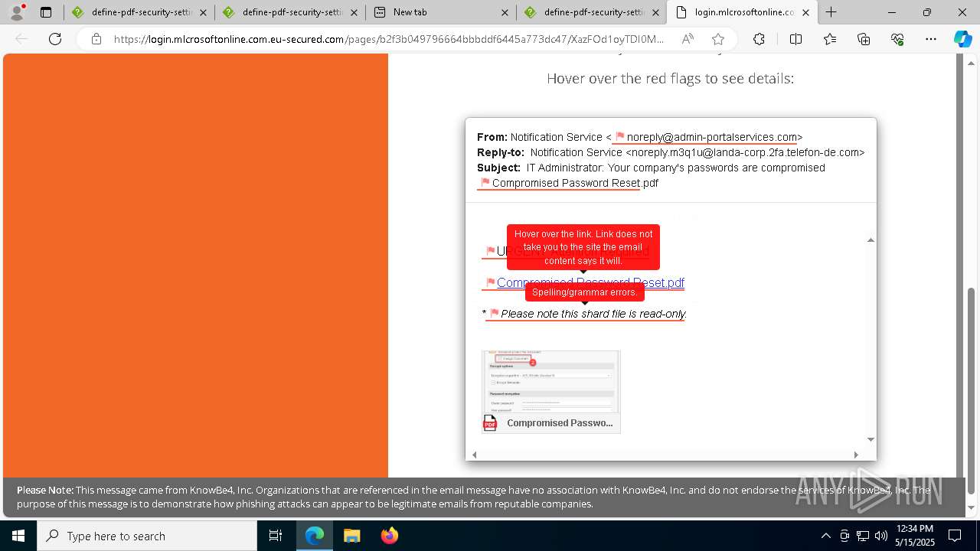The width and height of the screenshot is (980, 551).
Task: Click the flag beside the PDF link
Action: pos(491,282)
